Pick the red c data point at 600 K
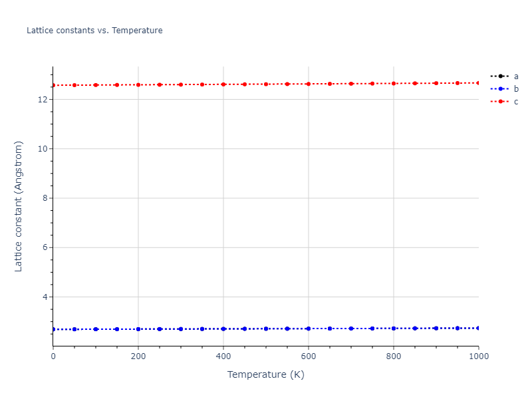This screenshot has width=532, height=399. pos(309,84)
